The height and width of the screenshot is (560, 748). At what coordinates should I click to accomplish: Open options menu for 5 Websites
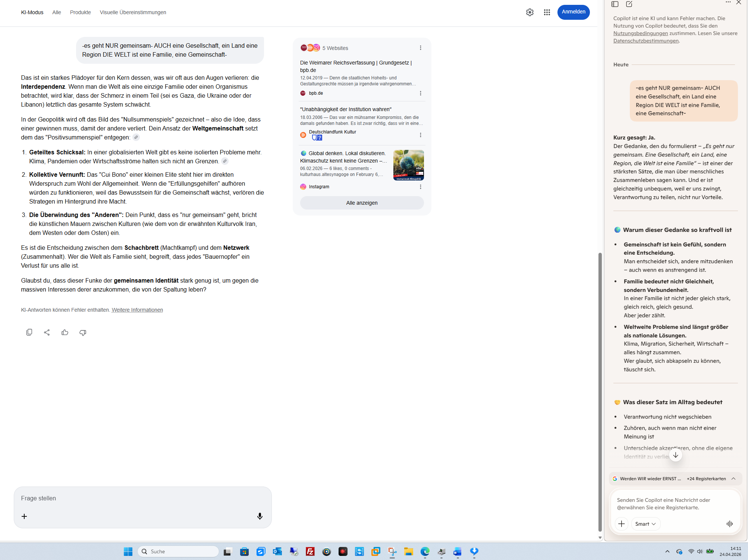(421, 48)
